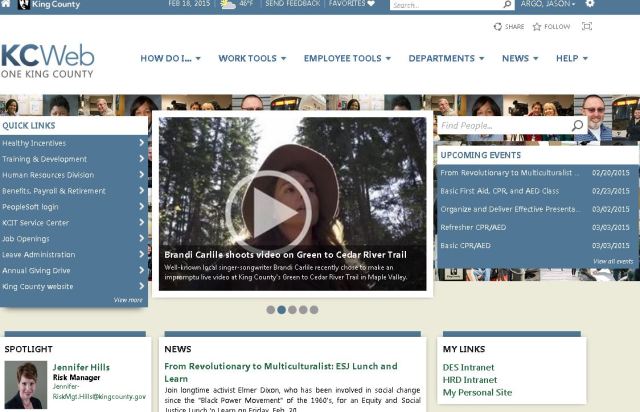640x412 pixels.
Task: Select the second carousel dot
Action: (281, 310)
